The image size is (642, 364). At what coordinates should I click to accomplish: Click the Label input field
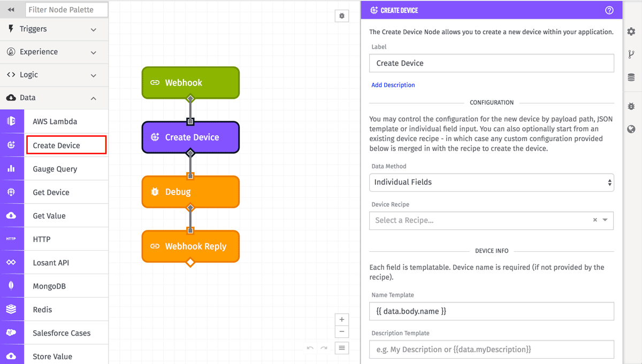click(491, 63)
